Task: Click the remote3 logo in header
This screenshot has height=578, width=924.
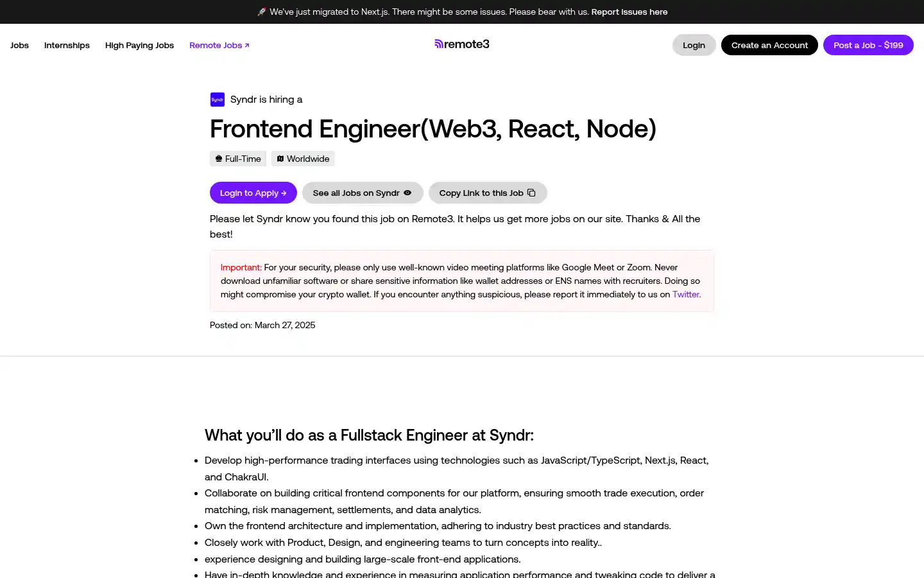Action: click(x=462, y=44)
